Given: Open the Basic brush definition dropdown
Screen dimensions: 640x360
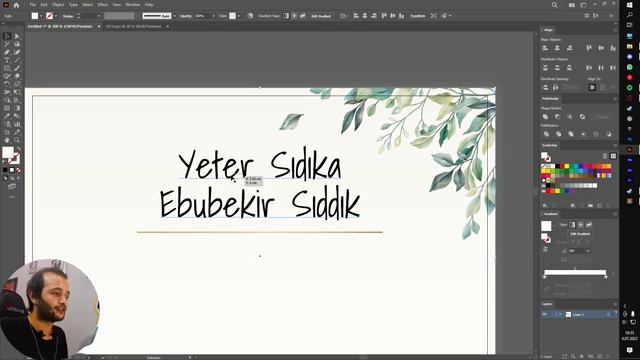Looking at the screenshot, I should click(174, 16).
